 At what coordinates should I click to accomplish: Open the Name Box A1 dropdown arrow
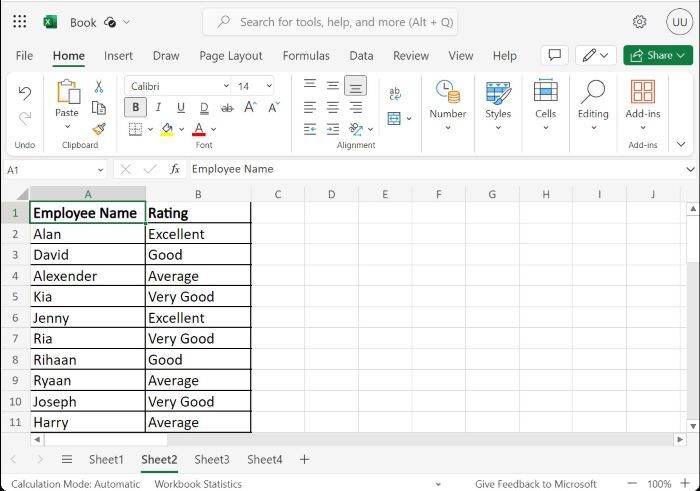pos(100,170)
